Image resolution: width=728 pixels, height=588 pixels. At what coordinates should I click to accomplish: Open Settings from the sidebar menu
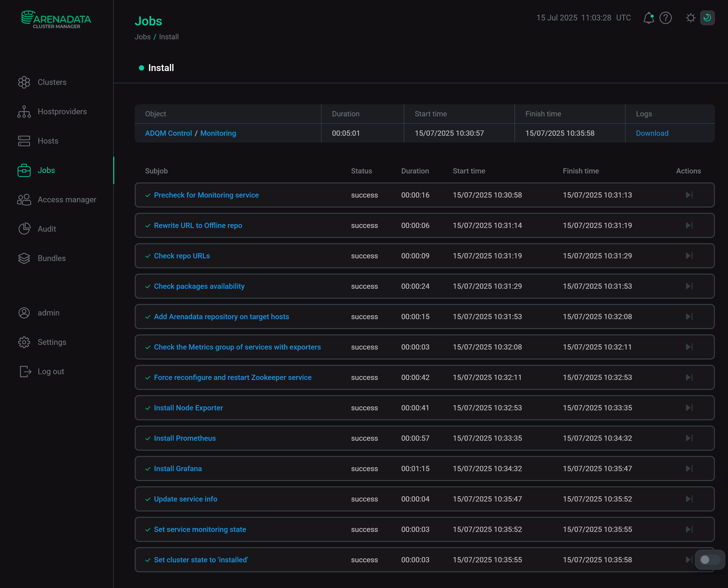pyautogui.click(x=51, y=342)
